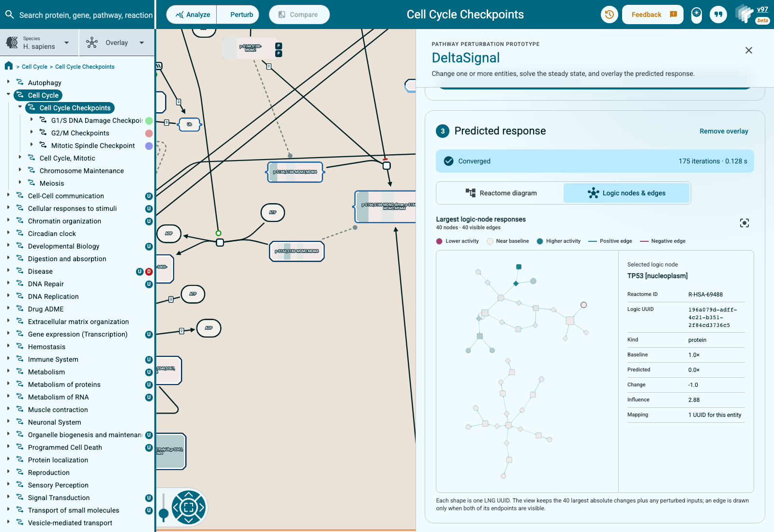
Task: Switch to the Analyze mode tab
Action: (192, 15)
